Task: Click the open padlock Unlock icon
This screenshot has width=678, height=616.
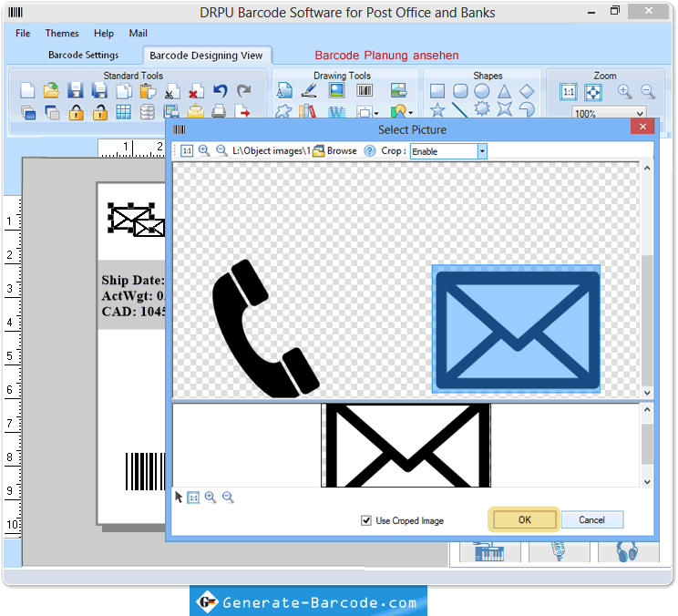Action: tap(100, 112)
